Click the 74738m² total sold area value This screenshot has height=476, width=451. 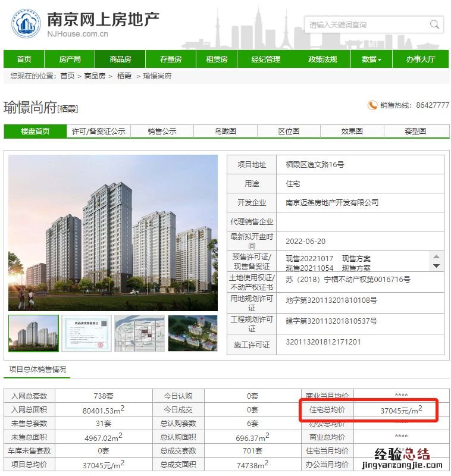[252, 465]
